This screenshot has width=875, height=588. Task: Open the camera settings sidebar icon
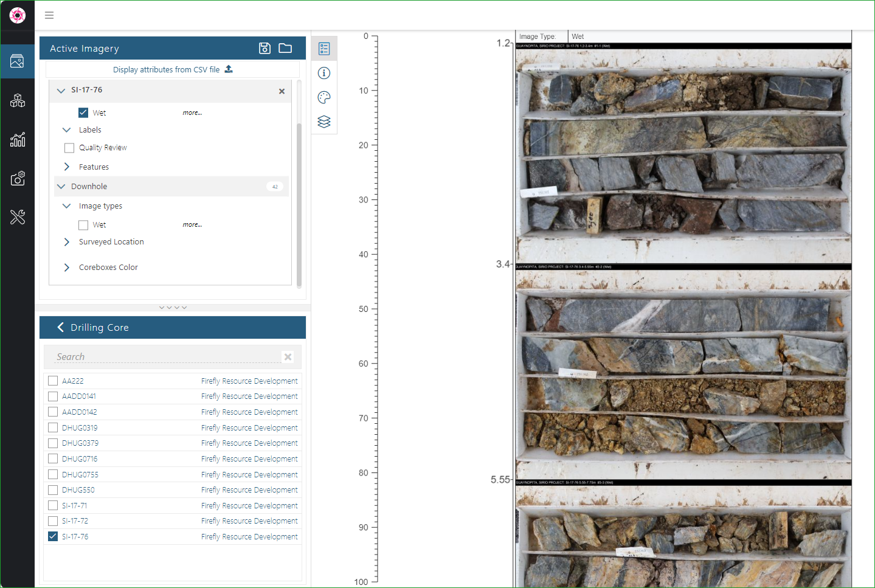click(17, 178)
